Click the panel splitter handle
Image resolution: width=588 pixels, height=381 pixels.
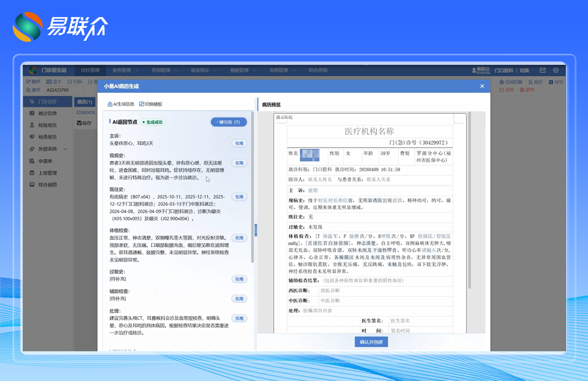pyautogui.click(x=256, y=230)
